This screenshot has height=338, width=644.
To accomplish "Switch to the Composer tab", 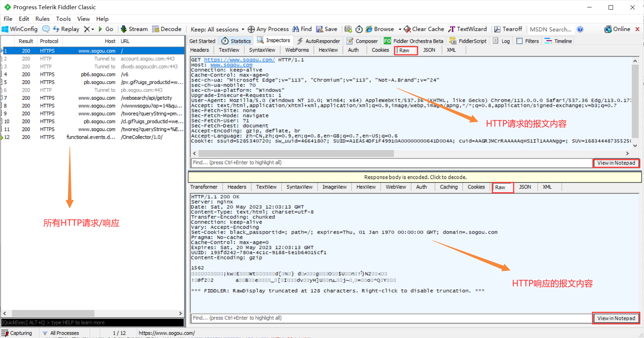I will (x=362, y=41).
